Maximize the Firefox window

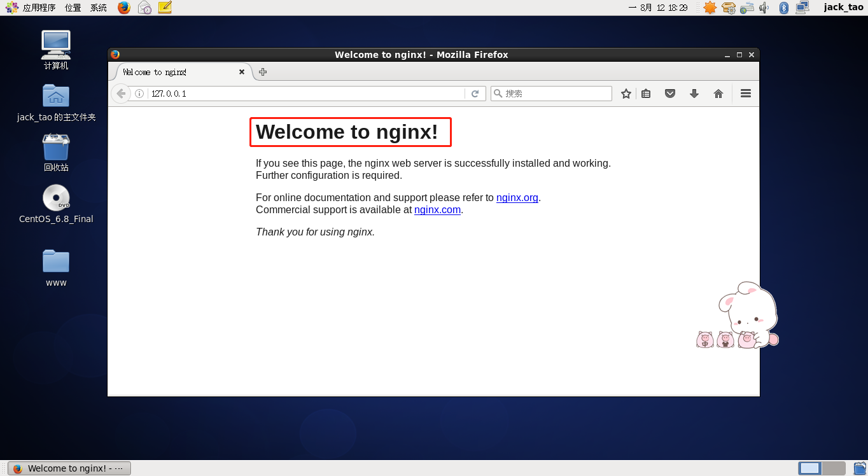tap(739, 55)
